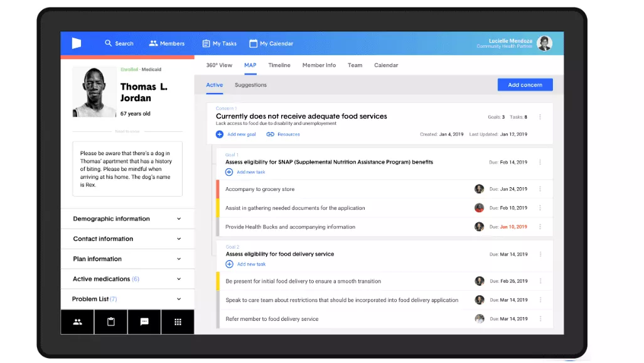Open the Suggestions tab
The image size is (644, 363).
tap(250, 84)
